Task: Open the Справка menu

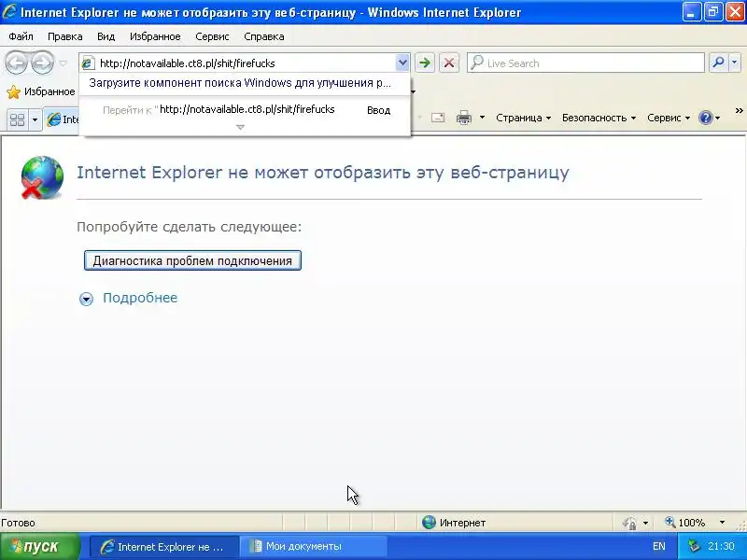Action: tap(264, 36)
